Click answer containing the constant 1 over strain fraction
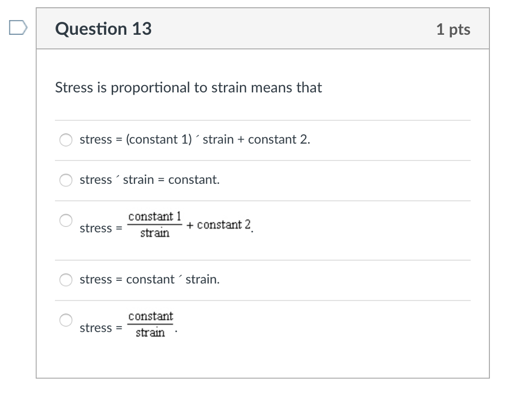 coord(166,224)
